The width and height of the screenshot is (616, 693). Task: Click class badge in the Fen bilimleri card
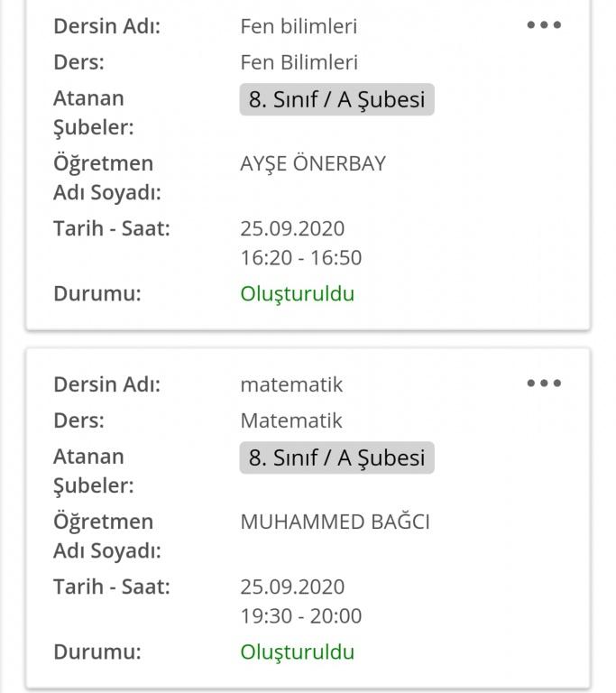(336, 99)
